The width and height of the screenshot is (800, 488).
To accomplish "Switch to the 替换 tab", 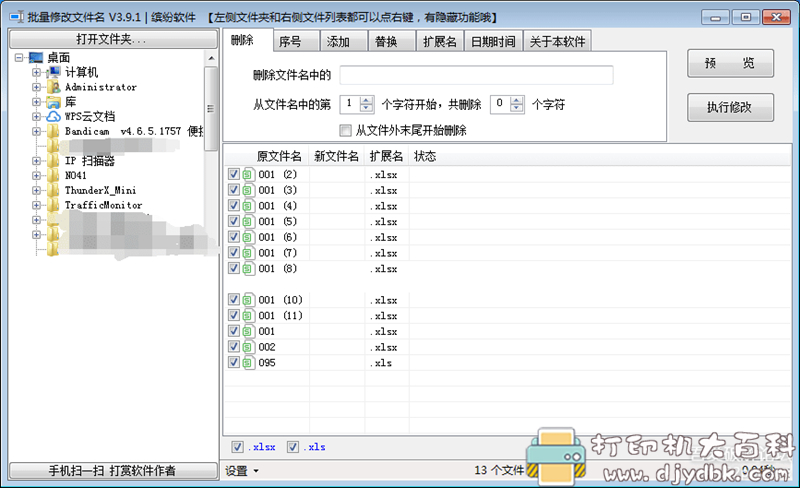I will pos(391,41).
